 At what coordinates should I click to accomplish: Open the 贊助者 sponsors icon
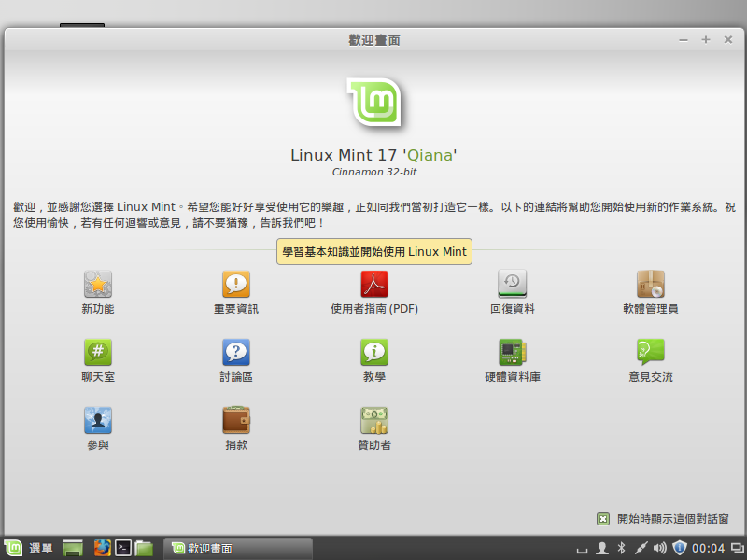point(374,420)
